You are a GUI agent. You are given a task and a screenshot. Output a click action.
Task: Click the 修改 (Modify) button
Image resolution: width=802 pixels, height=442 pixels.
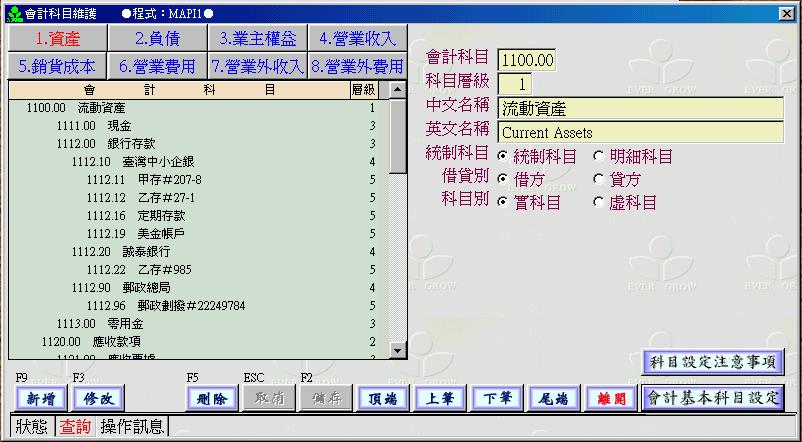pos(98,398)
